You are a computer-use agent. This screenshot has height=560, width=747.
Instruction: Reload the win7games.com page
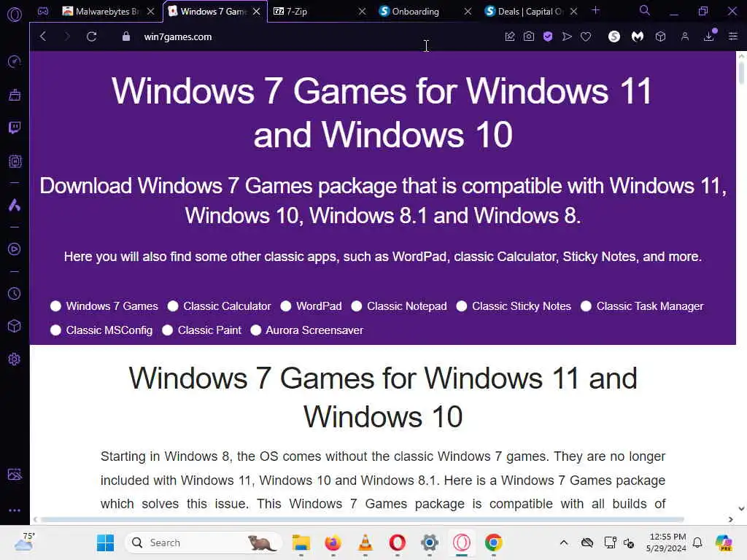pos(91,36)
